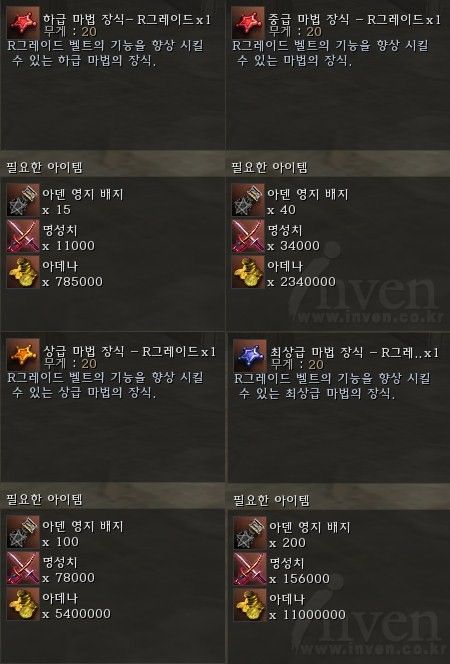Click the 하급 마법 장식 red star icon
450x664 pixels.
[x=23, y=23]
